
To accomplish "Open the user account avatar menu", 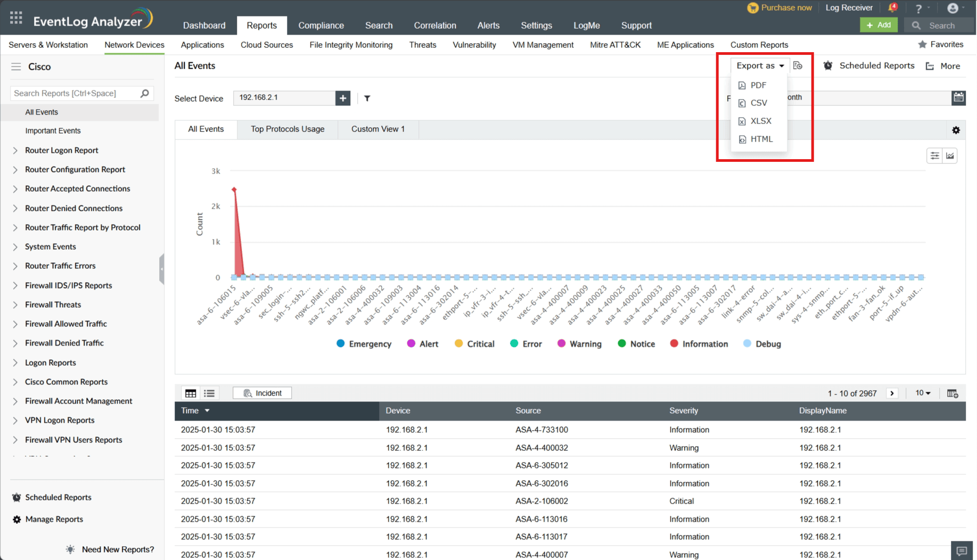I will pyautogui.click(x=953, y=8).
